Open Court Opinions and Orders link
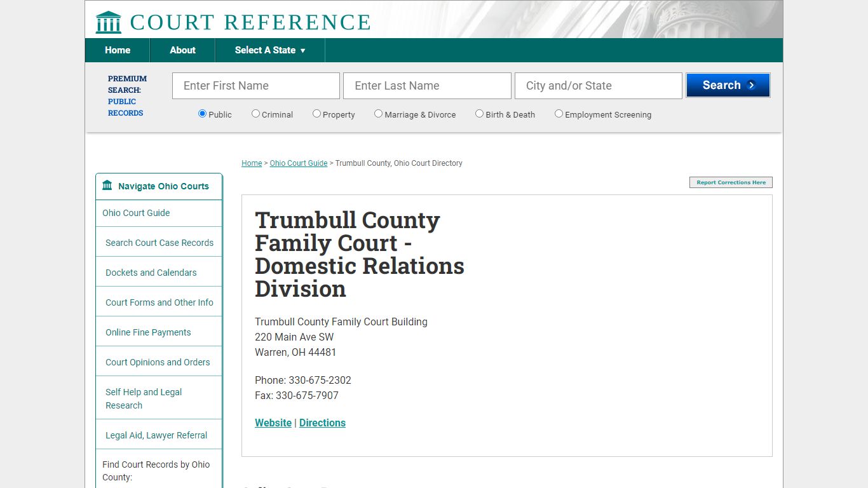 (x=158, y=362)
